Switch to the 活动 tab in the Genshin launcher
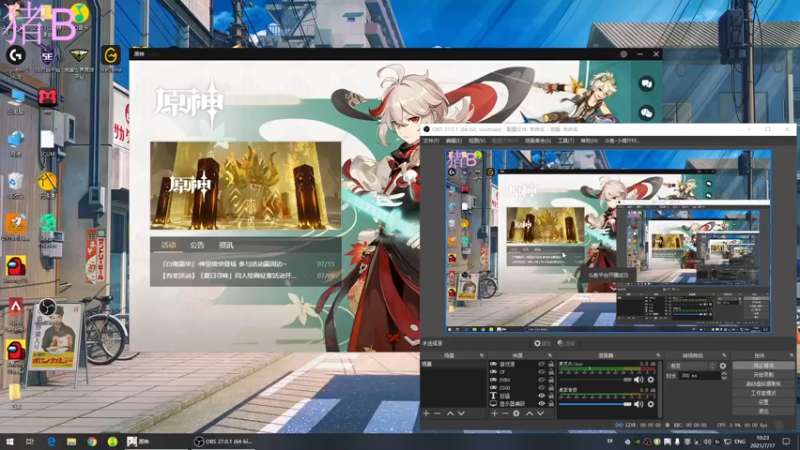Viewport: 800px width, 450px height. (169, 245)
